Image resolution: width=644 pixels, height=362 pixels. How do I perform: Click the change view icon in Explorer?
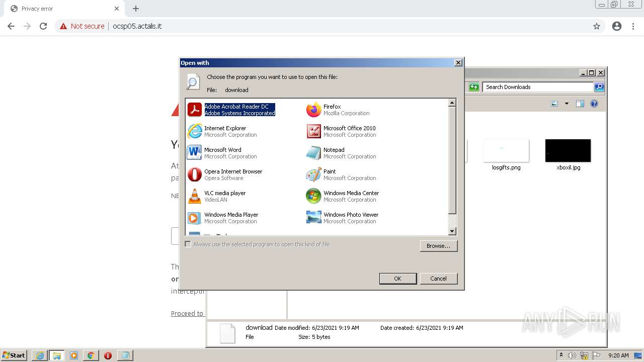pyautogui.click(x=554, y=104)
